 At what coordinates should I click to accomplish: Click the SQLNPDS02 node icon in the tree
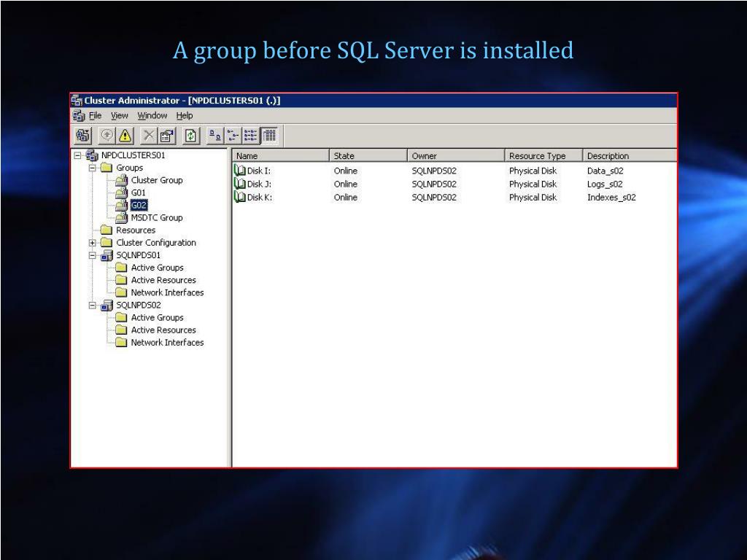click(107, 306)
